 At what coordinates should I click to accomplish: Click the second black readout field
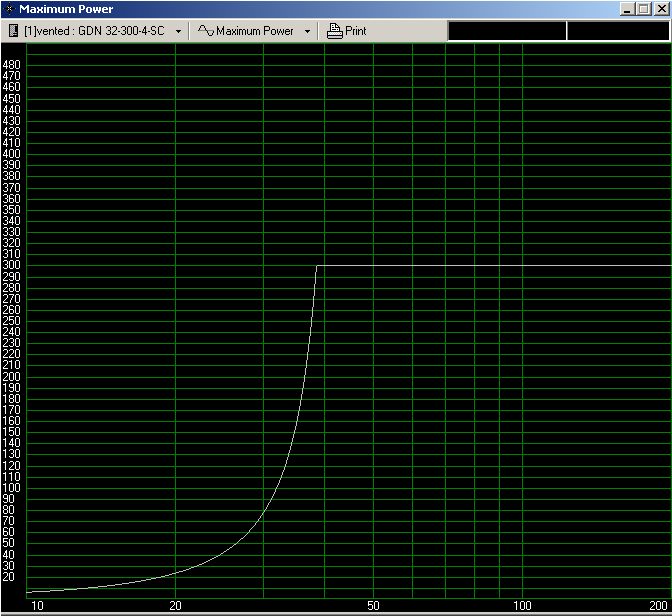click(x=618, y=31)
